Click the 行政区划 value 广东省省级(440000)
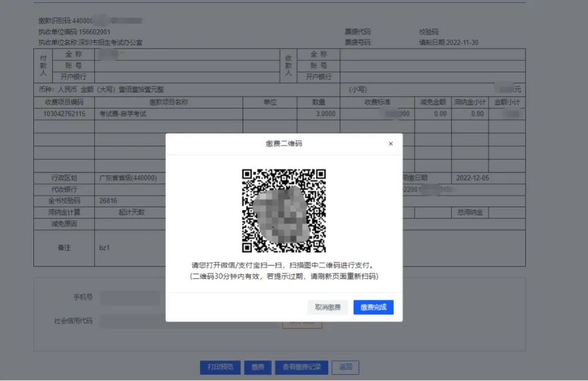The width and height of the screenshot is (588, 381). 128,178
